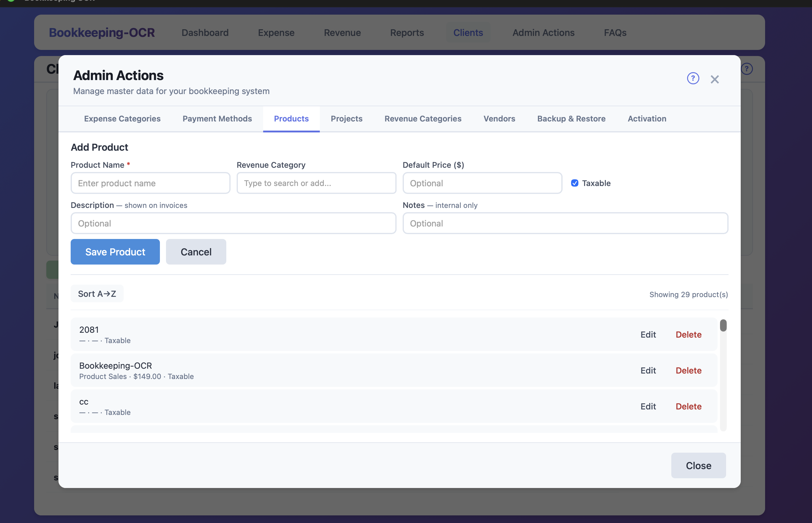Click the help icon behind the dialog on Clients page
The width and height of the screenshot is (812, 523).
click(x=747, y=69)
